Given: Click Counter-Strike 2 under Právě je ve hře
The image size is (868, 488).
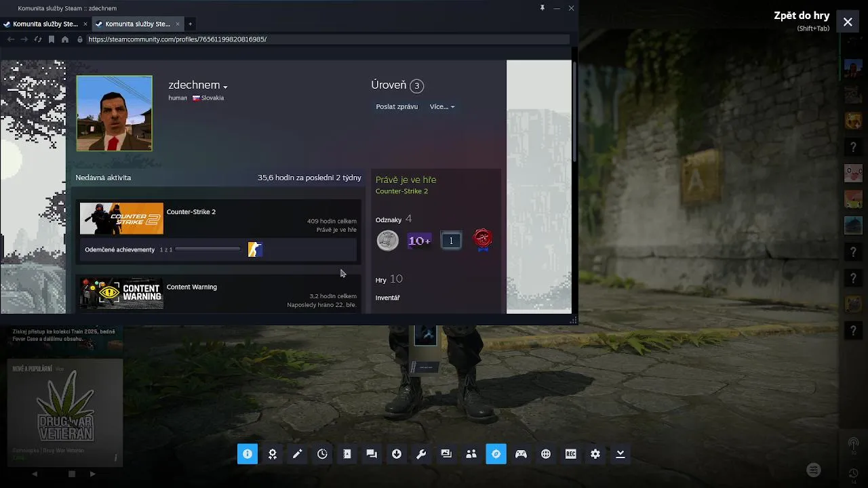Looking at the screenshot, I should (x=401, y=191).
